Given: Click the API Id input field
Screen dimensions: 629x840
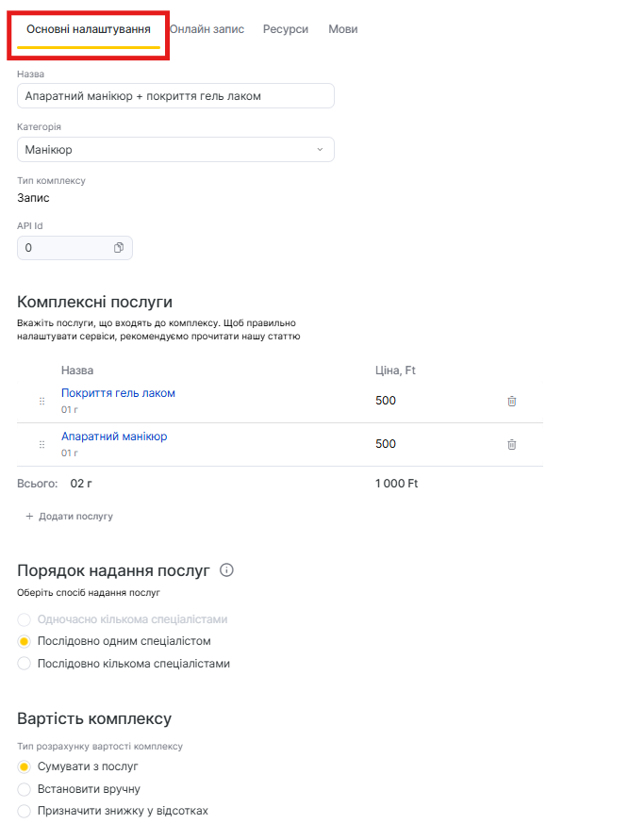Looking at the screenshot, I should 64,248.
